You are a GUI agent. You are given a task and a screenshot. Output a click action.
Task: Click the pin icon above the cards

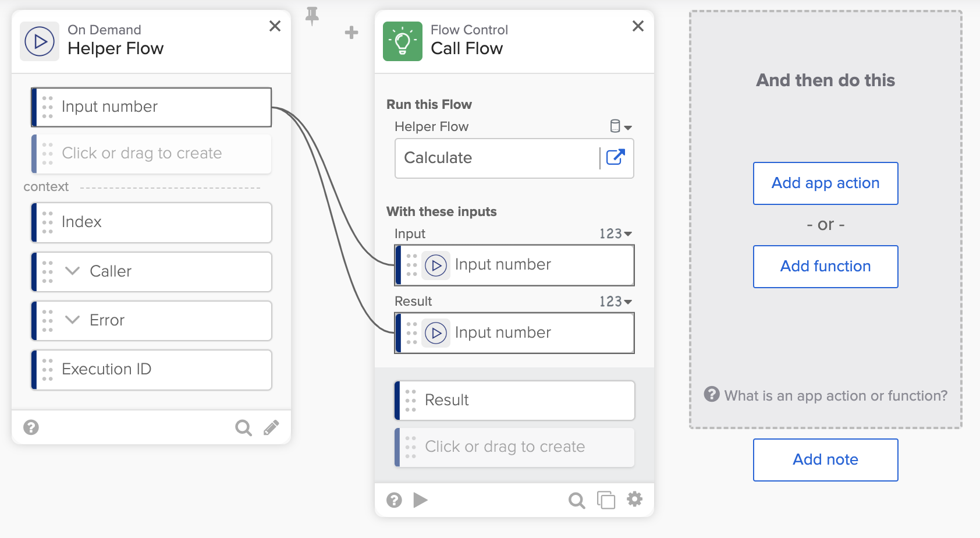pyautogui.click(x=312, y=17)
